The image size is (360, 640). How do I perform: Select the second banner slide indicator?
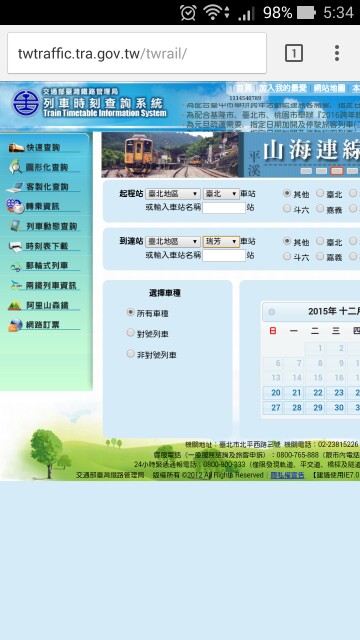pos(321,171)
